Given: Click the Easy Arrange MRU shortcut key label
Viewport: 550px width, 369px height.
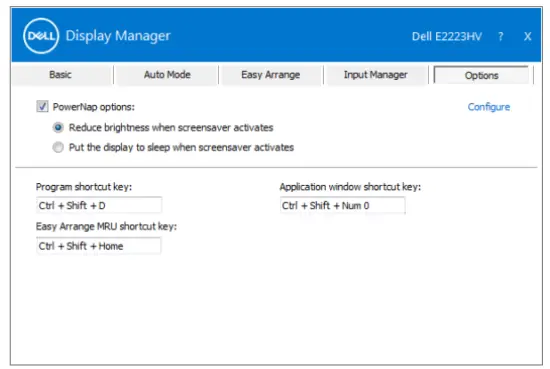Looking at the screenshot, I should [106, 227].
